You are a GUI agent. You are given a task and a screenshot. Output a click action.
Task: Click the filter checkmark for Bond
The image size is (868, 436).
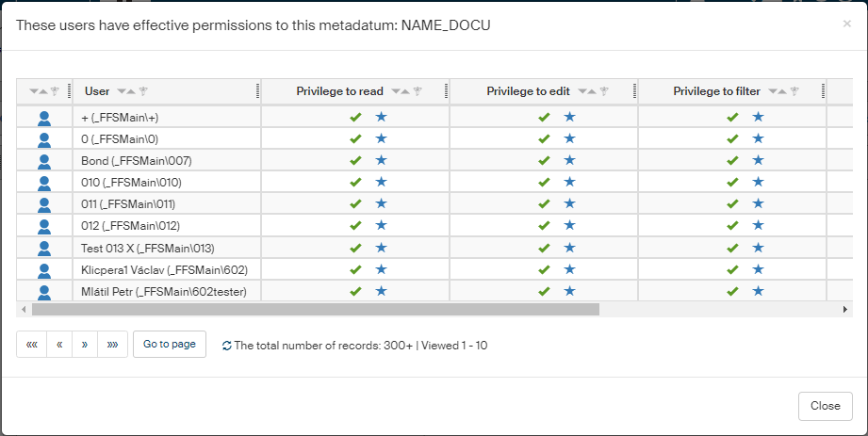[x=732, y=161]
